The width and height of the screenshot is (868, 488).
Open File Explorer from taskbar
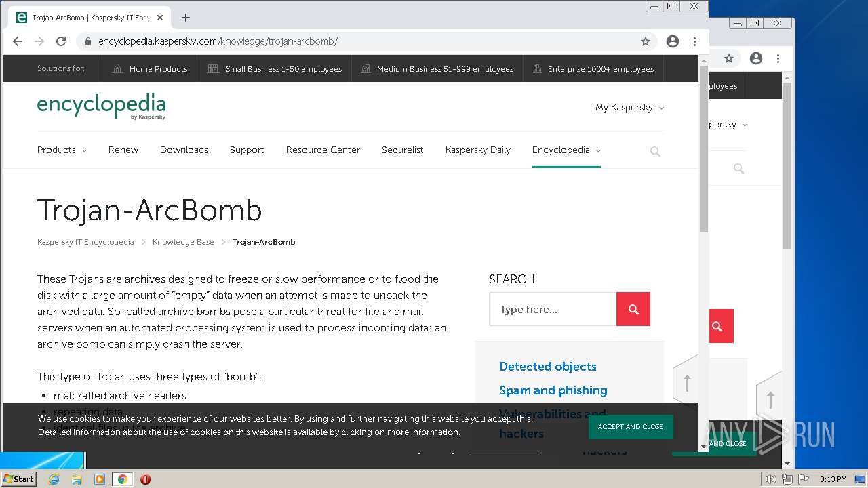77,479
